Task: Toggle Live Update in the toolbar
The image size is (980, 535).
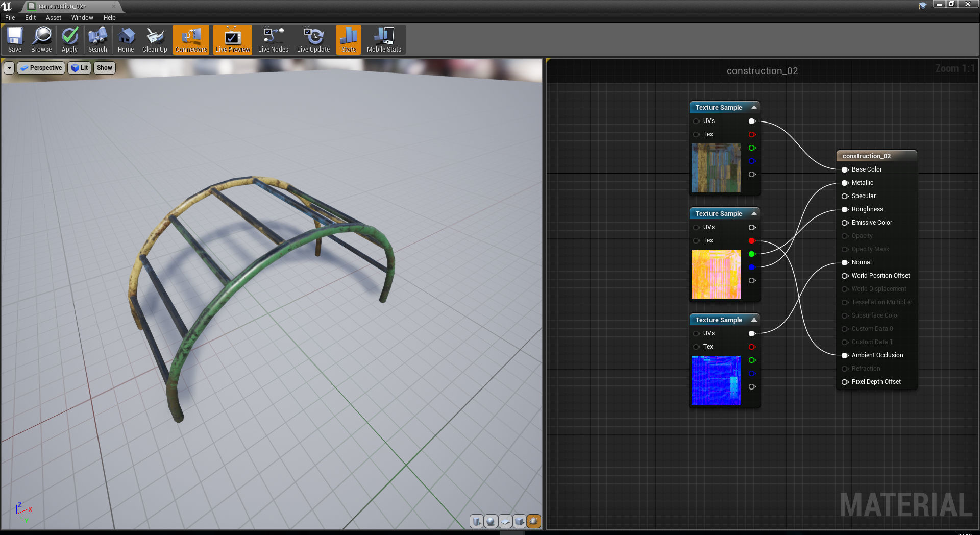Action: (313, 40)
